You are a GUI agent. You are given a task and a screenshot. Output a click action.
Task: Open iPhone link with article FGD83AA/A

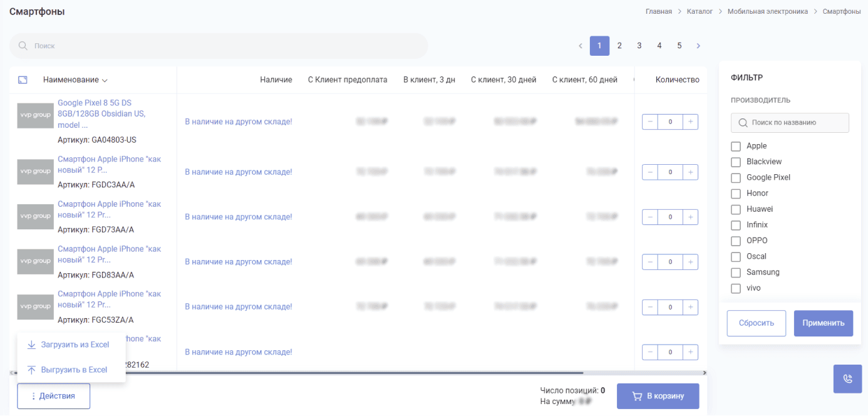pyautogui.click(x=109, y=254)
